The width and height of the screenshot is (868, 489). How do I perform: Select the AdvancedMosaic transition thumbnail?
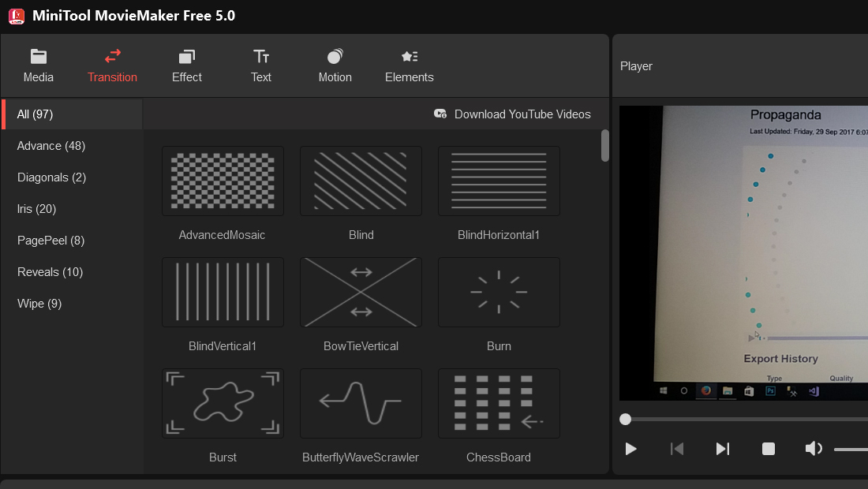click(223, 181)
